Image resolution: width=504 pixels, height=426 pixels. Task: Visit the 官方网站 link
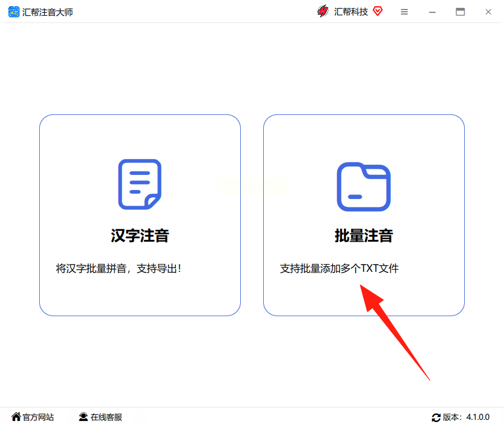[x=38, y=417]
